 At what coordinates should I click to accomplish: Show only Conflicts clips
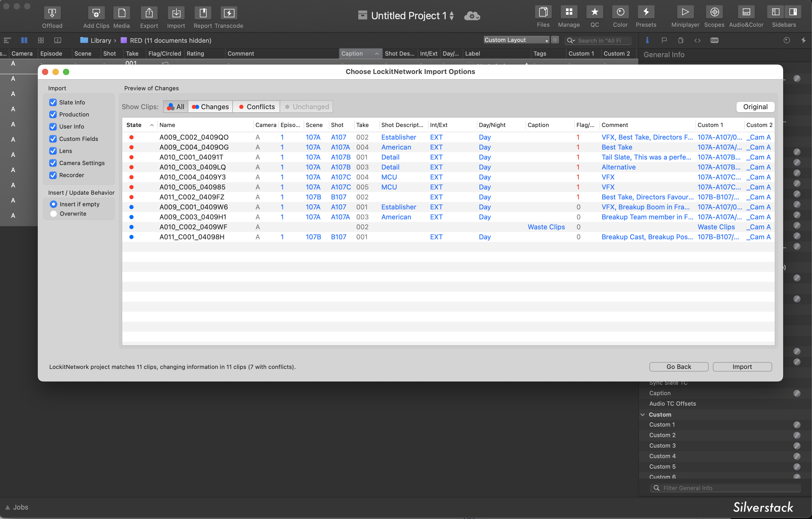click(x=256, y=107)
